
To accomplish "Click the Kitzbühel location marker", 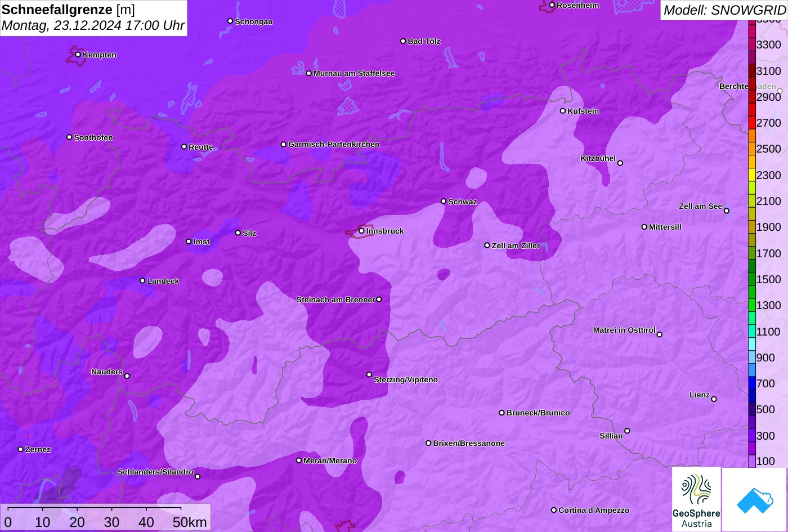I will [x=620, y=163].
